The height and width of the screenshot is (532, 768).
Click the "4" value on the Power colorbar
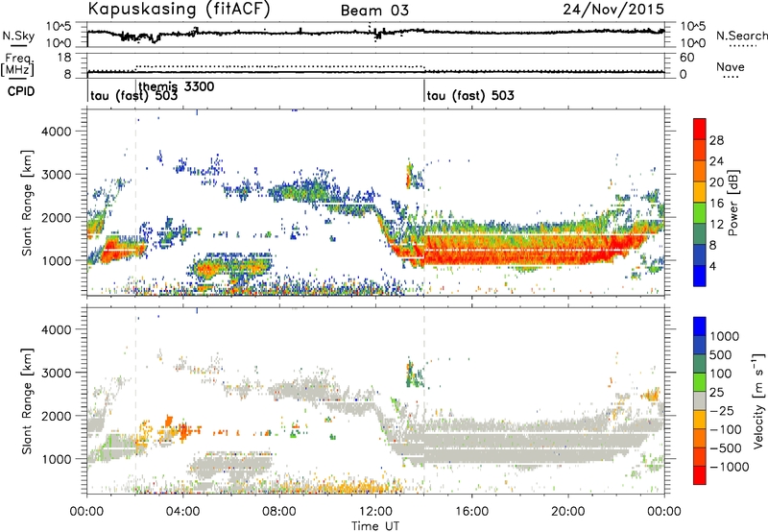[713, 266]
